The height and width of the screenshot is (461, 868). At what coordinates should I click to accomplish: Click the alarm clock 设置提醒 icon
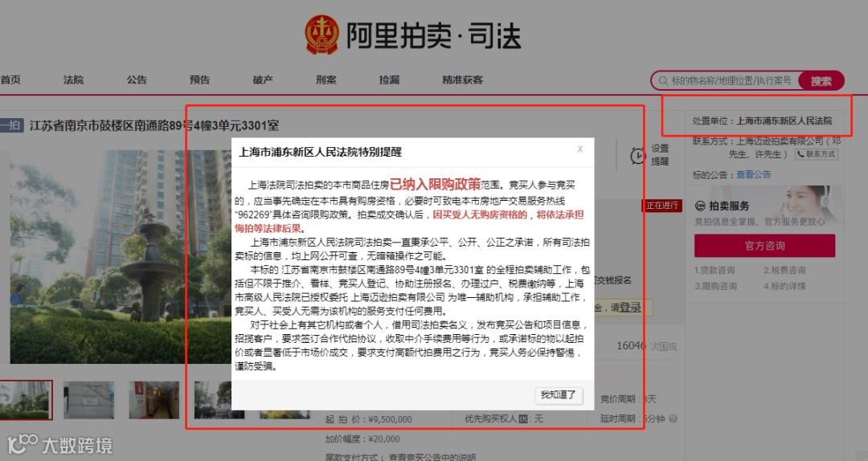click(x=637, y=156)
